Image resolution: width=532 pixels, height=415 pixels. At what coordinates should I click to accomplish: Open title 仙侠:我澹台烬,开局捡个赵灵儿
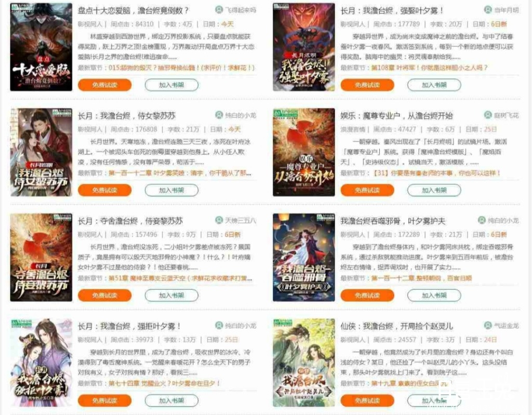click(x=396, y=326)
